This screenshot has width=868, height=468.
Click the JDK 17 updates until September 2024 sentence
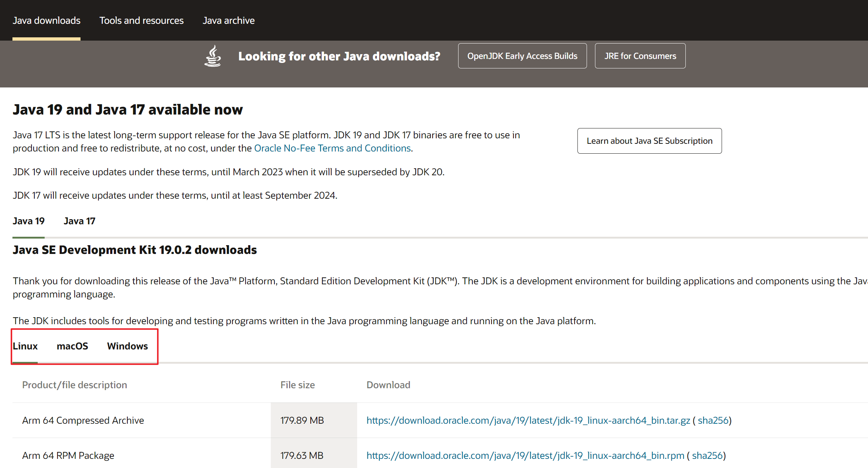click(x=175, y=195)
